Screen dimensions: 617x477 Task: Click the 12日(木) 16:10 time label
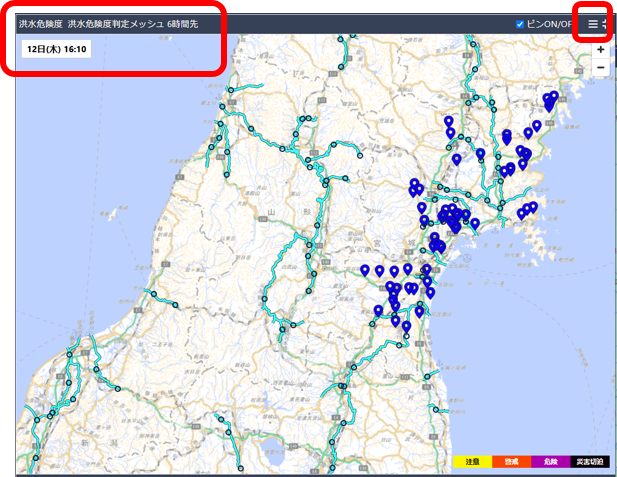[56, 49]
